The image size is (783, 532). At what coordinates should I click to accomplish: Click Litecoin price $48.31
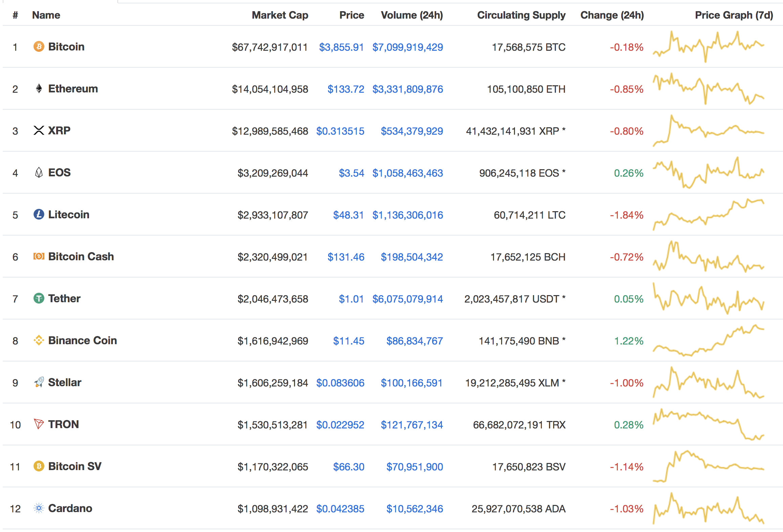349,215
